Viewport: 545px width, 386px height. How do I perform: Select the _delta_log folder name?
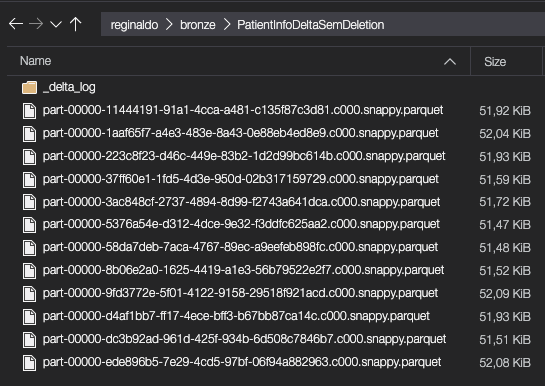coord(69,87)
